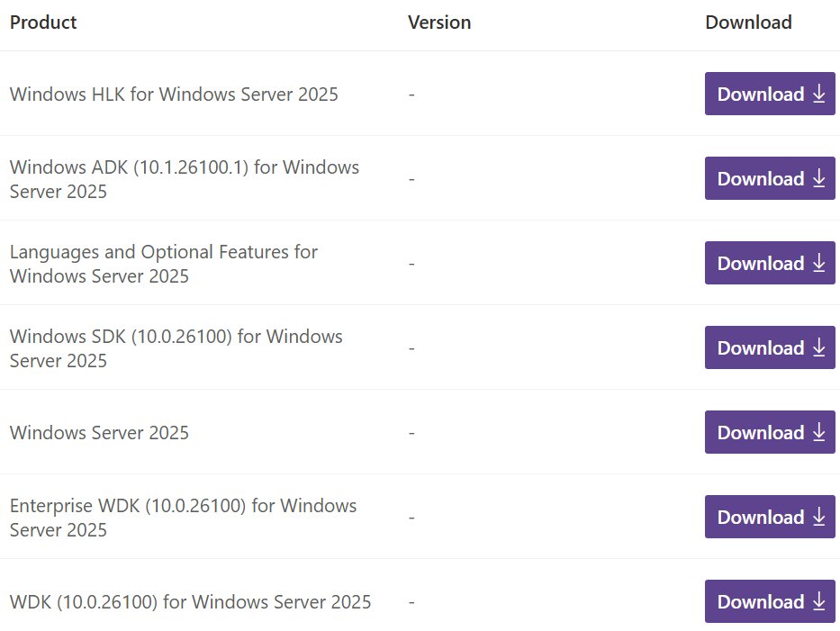The image size is (840, 631).
Task: Click the version dash in the Languages and Optional Features row
Action: point(411,264)
